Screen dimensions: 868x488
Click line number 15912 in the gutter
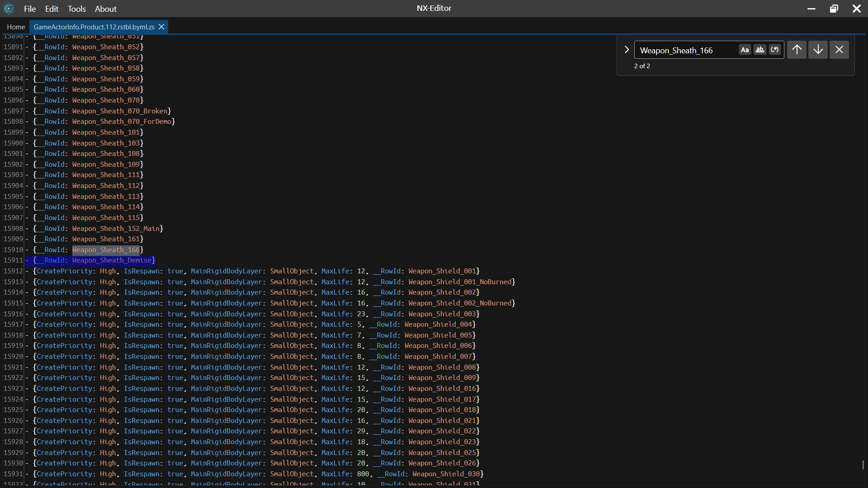point(13,271)
